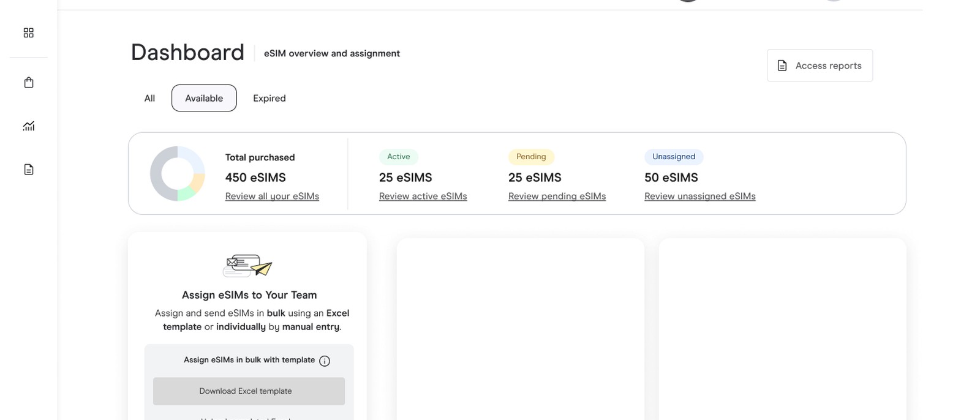Follow the Review active eSIMs link
Screen dimensions: 980x420
423,197
